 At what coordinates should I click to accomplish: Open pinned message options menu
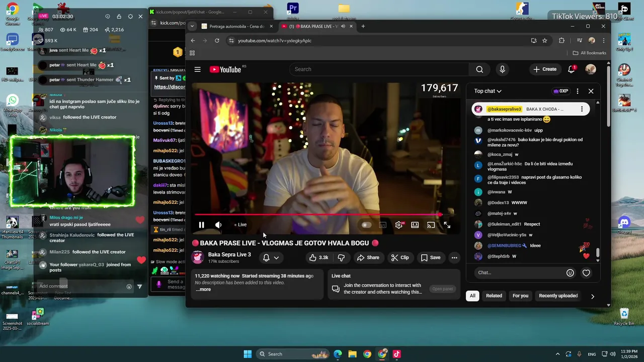point(582,109)
